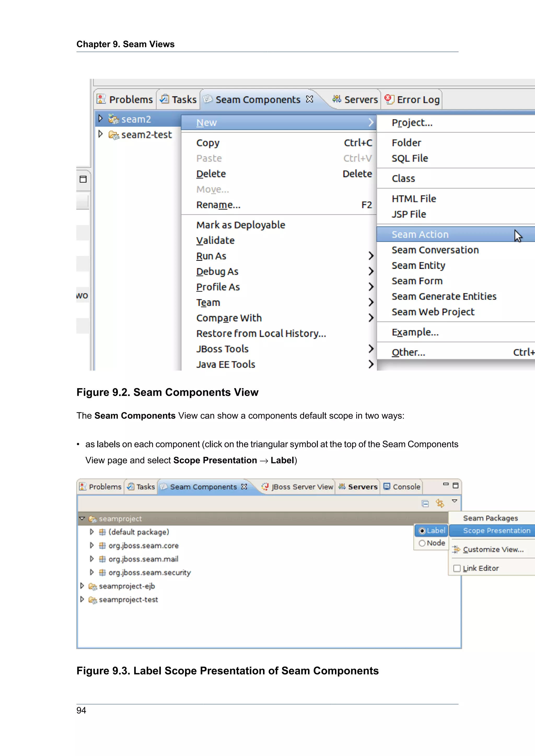Viewport: 535px width, 756px height.
Task: Expand the seam2-test project node
Action: [x=101, y=134]
